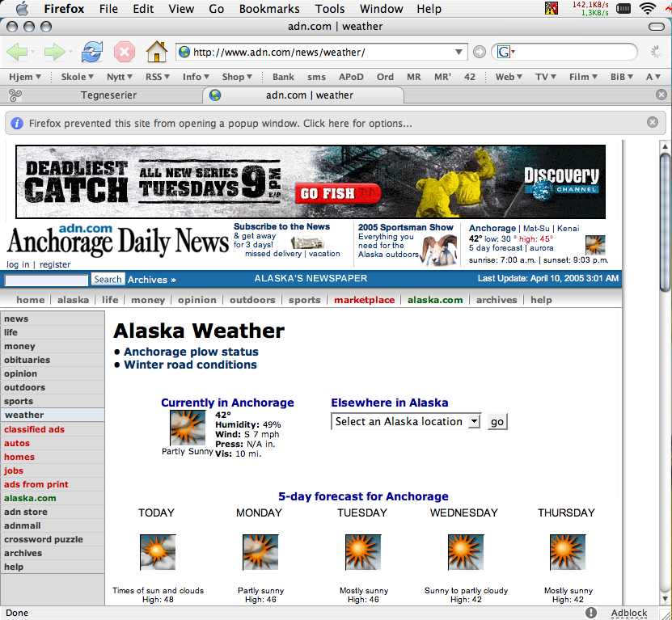Click the TODAY forecast weather icon
This screenshot has width=672, height=620.
[158, 552]
